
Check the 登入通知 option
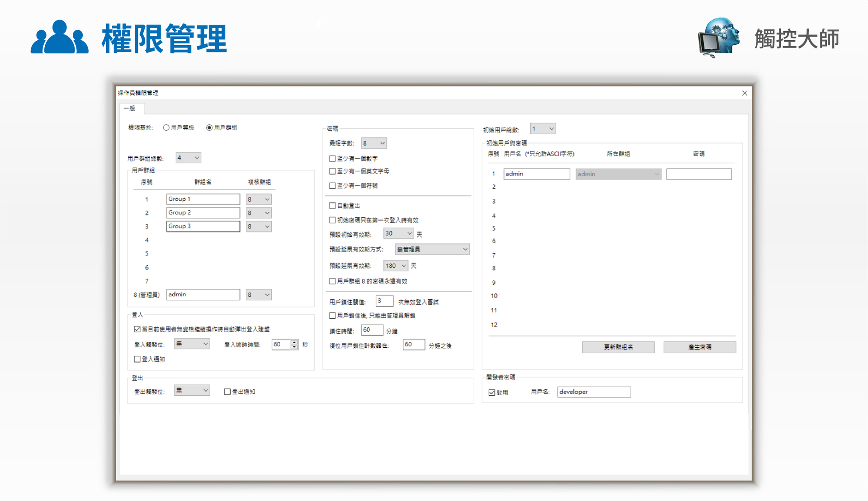137,359
